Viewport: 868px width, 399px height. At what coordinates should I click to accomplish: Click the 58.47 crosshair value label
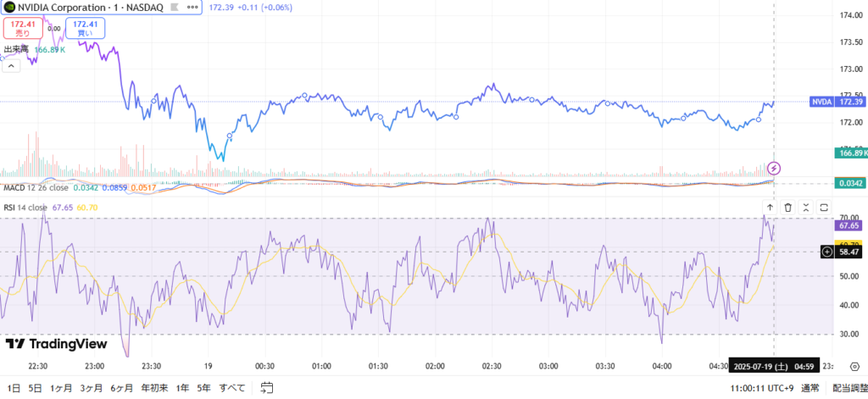tap(849, 252)
